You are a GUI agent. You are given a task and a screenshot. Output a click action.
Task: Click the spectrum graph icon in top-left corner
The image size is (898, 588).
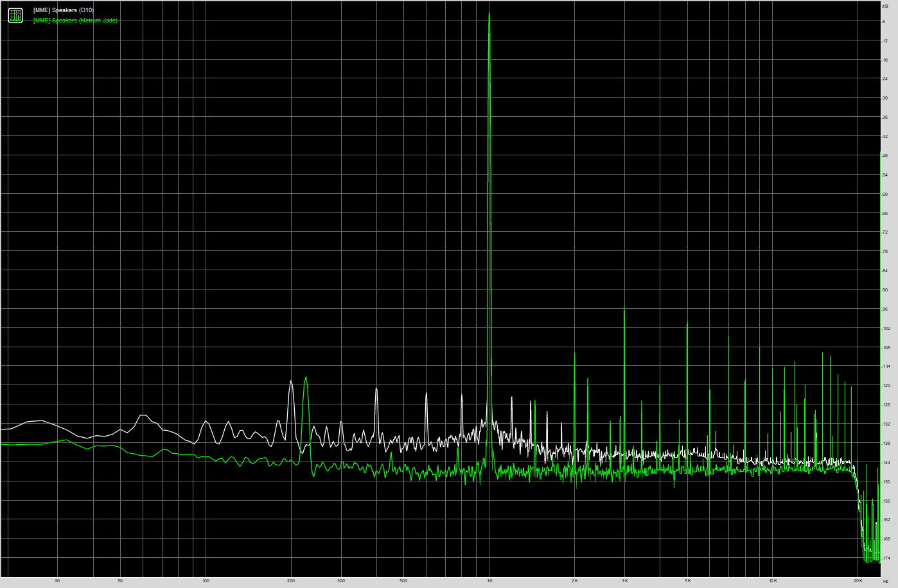(15, 15)
